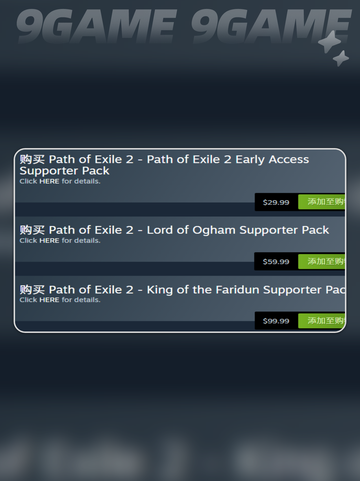Screen dimensions: 360x481
Task: Click the Lord of Ogham Supporter Pack title
Action: click(174, 230)
